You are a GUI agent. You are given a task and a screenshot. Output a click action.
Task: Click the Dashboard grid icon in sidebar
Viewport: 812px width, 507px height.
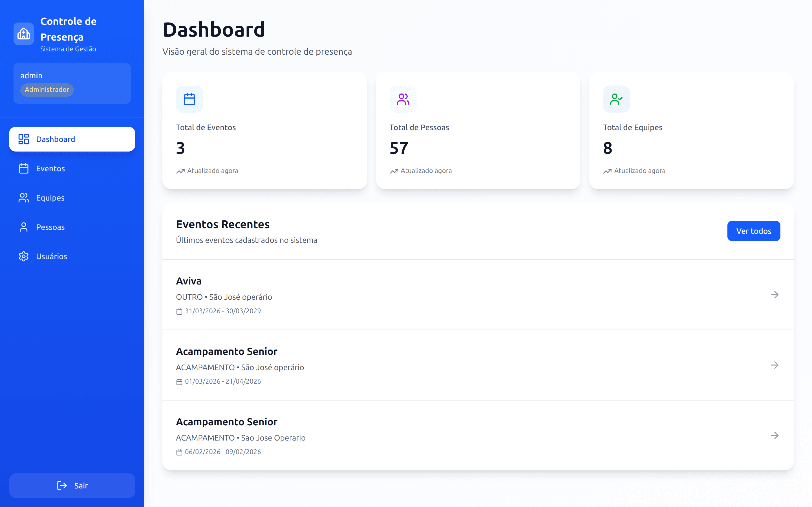pyautogui.click(x=23, y=139)
